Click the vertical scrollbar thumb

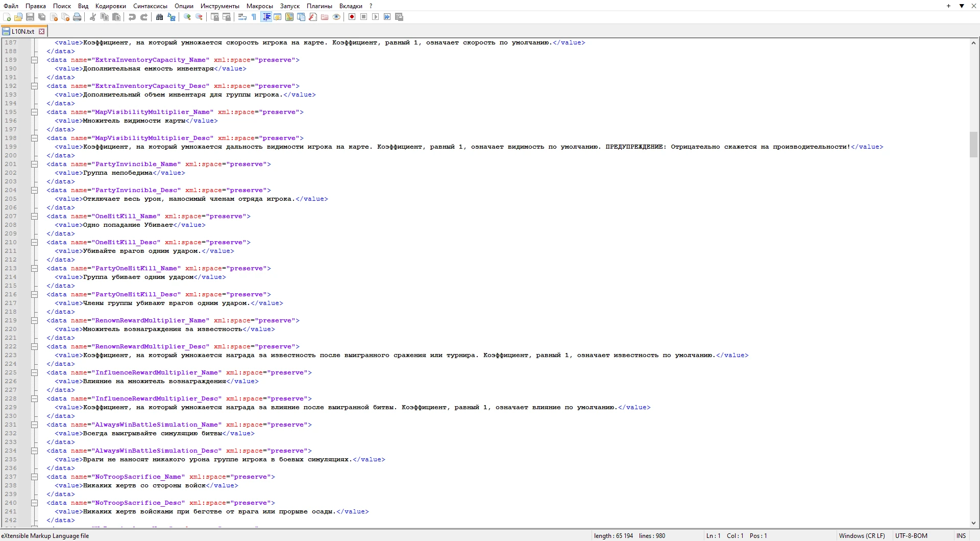[973, 145]
